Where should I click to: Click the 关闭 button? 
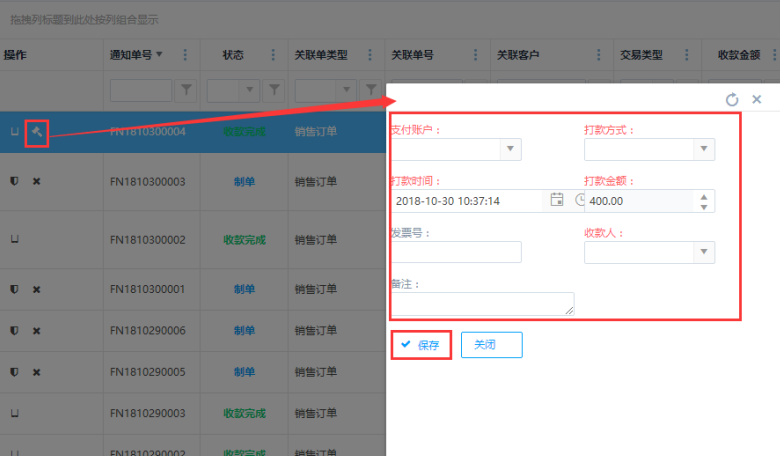pos(491,345)
